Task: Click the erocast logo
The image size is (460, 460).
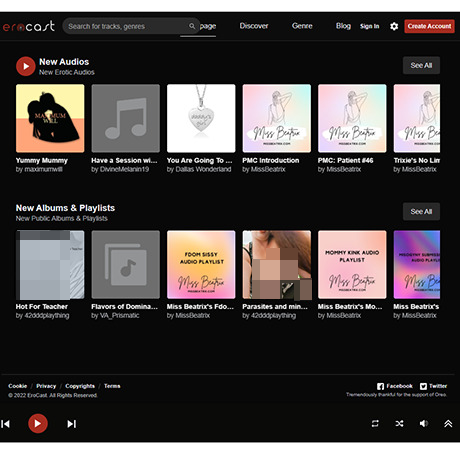Action: [x=28, y=26]
